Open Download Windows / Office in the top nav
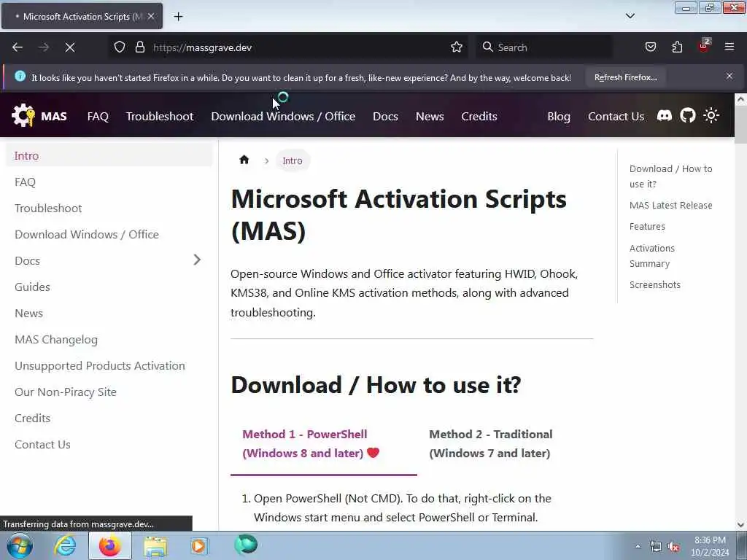The image size is (747, 560). [283, 116]
